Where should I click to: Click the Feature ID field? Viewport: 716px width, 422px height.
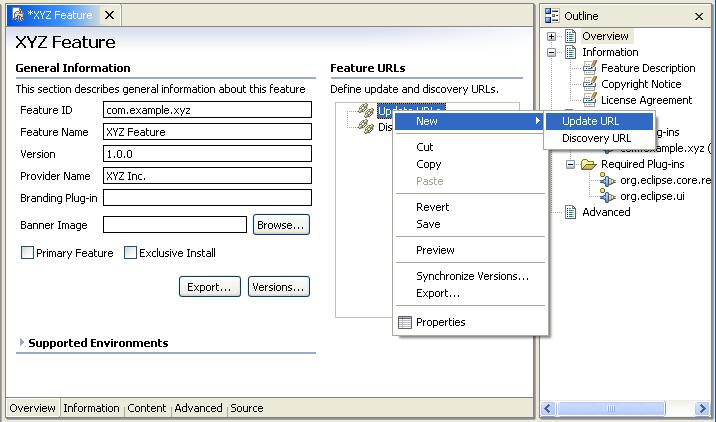tap(207, 110)
